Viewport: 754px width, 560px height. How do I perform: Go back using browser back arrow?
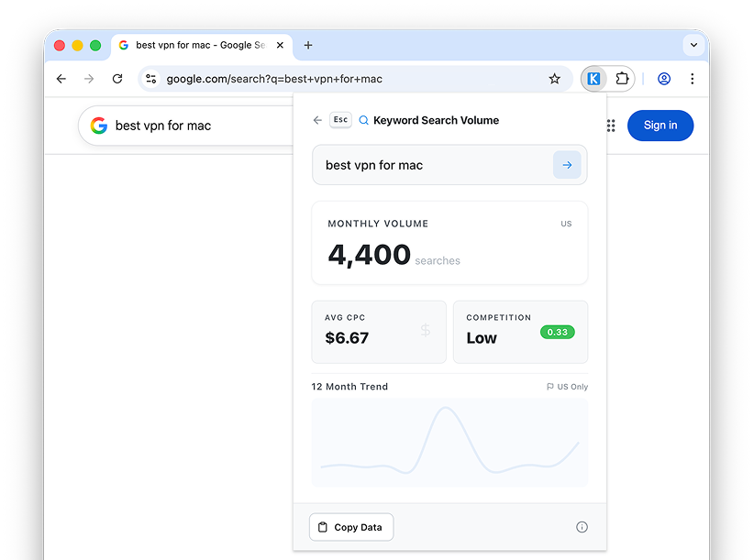(x=61, y=79)
